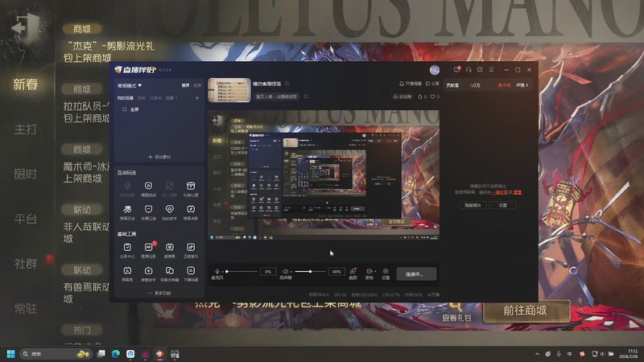Click 添加素材 add source
Viewport: 644px width, 362px height.
tap(159, 157)
